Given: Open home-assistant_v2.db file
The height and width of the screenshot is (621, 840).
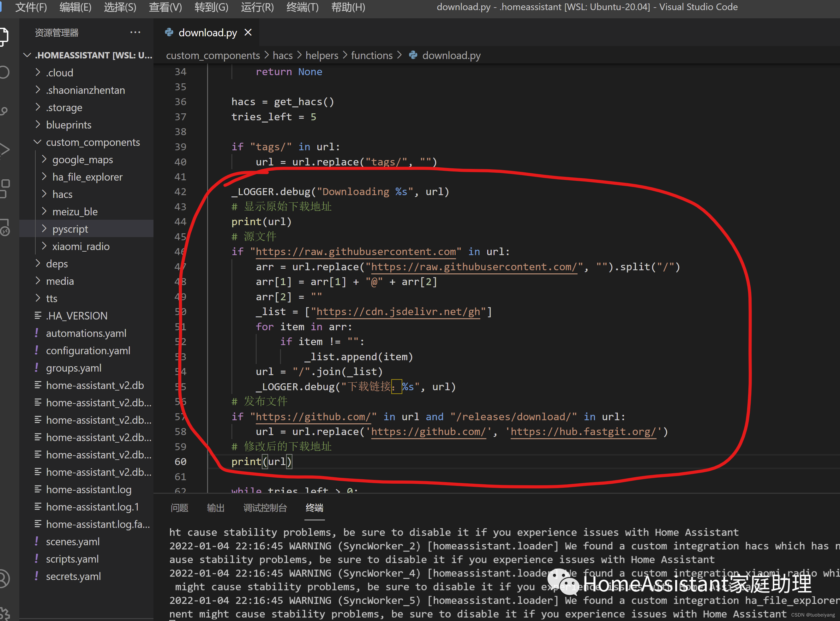Looking at the screenshot, I should tap(87, 385).
